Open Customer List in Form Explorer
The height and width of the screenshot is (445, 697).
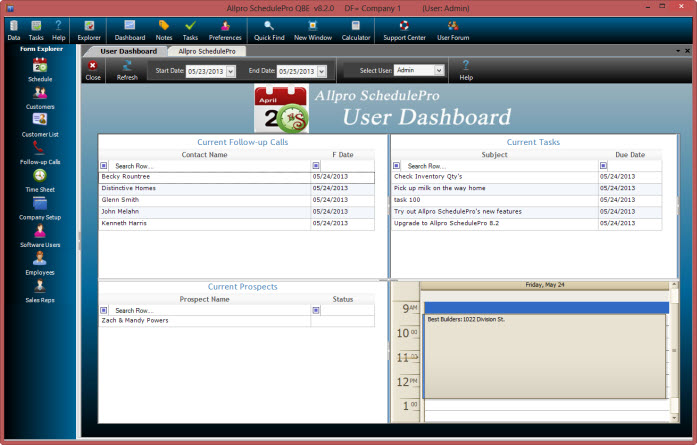coord(40,126)
